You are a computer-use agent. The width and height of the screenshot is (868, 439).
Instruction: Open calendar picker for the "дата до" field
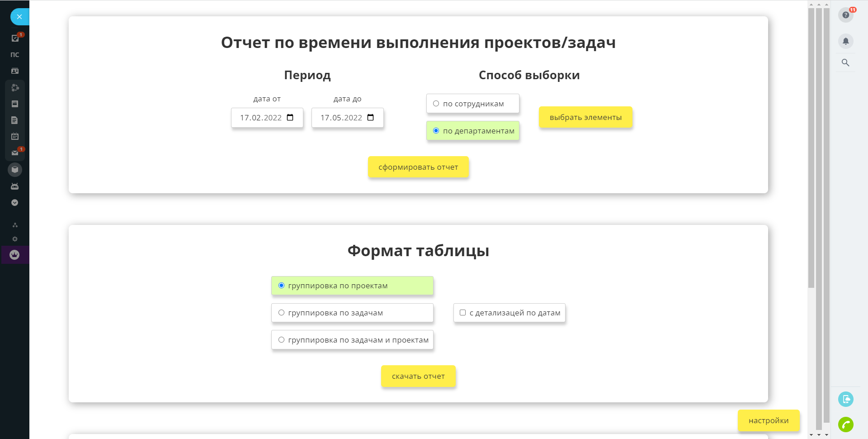pos(371,118)
